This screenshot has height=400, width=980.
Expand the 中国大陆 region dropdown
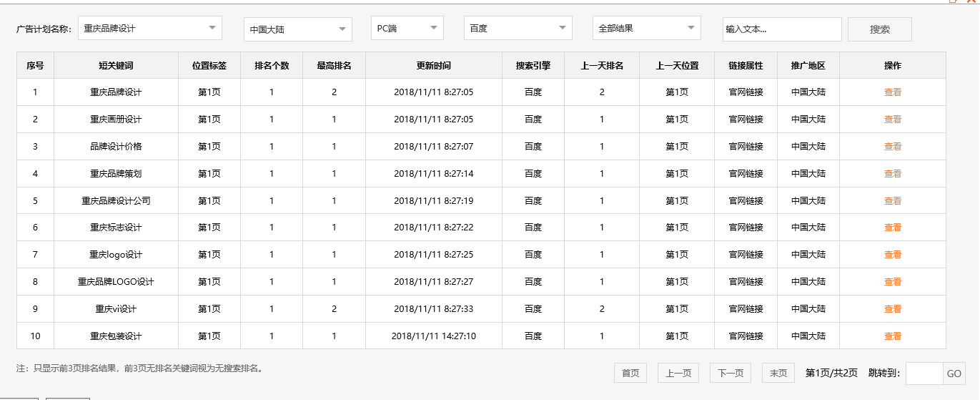click(297, 29)
